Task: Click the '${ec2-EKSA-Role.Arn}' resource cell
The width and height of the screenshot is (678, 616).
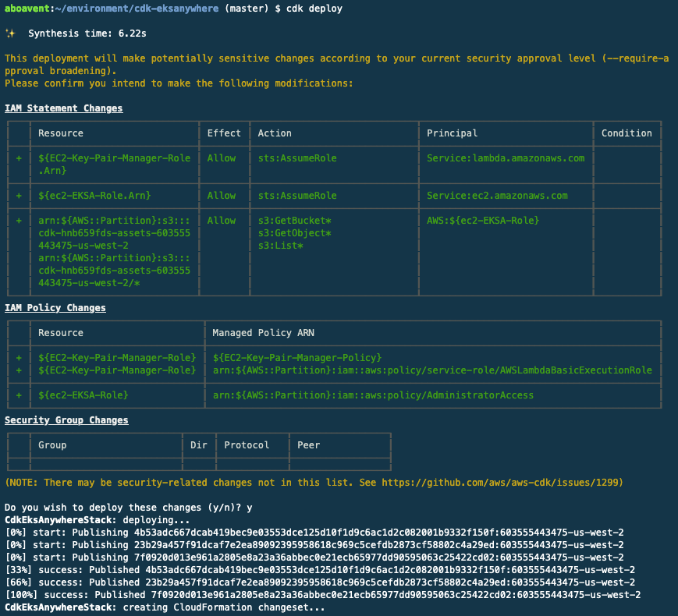Action: pos(94,196)
